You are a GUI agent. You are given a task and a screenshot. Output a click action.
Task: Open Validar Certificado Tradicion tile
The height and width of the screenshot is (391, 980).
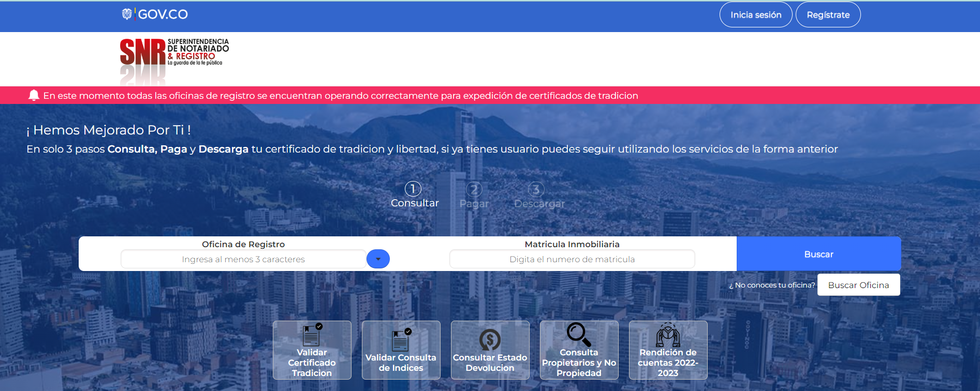point(312,350)
